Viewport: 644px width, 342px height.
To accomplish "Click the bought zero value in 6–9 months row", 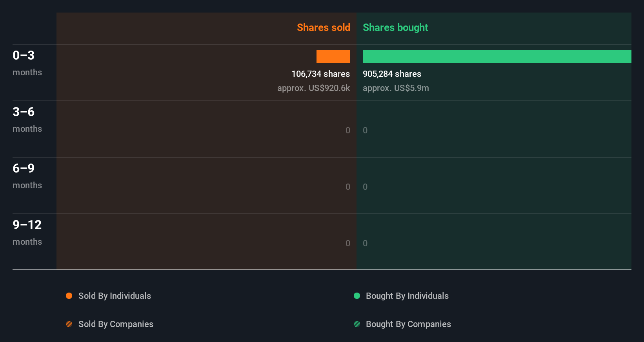I will point(365,187).
